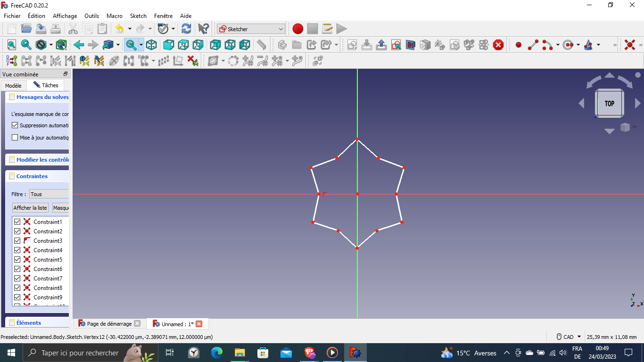This screenshot has height=362, width=644.
Task: Click Fit All view icon
Action: pos(12,45)
